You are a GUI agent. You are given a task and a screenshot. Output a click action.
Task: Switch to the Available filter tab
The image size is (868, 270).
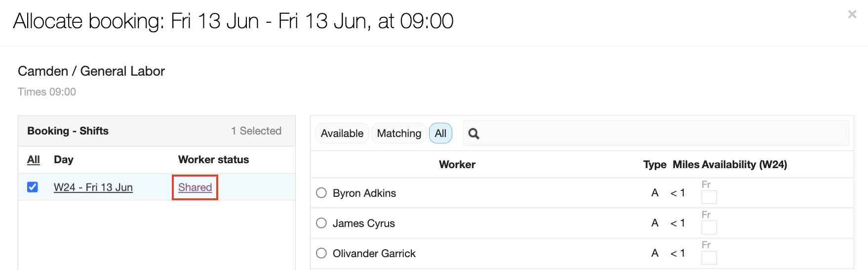[342, 134]
